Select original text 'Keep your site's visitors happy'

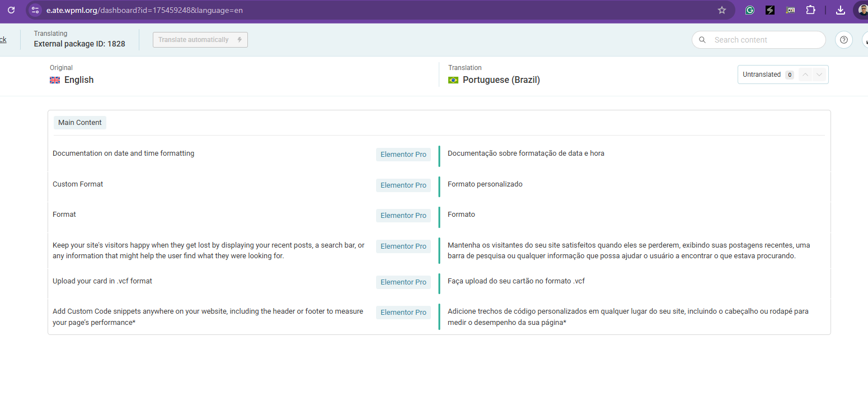(x=208, y=250)
